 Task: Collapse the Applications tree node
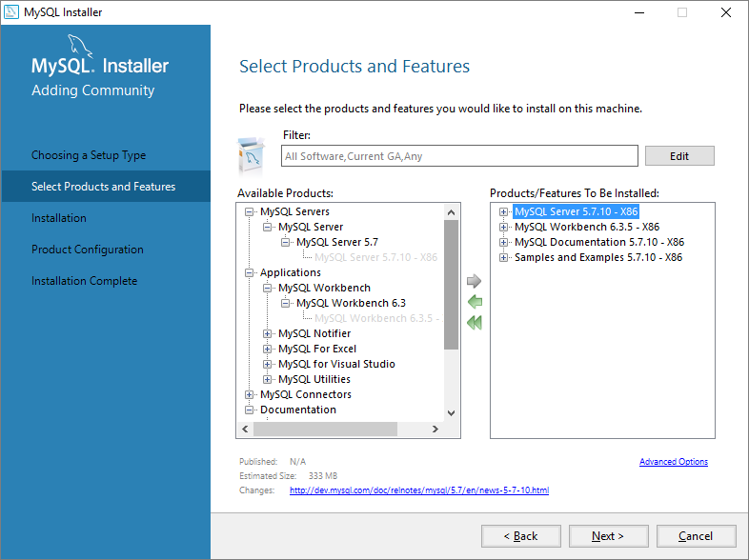pos(249,272)
